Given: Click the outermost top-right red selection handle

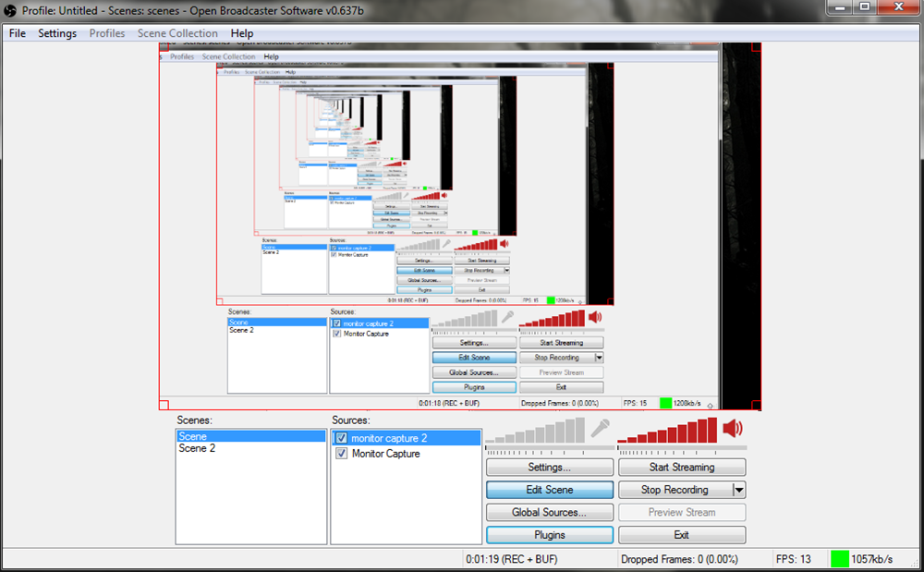Looking at the screenshot, I should tap(757, 46).
